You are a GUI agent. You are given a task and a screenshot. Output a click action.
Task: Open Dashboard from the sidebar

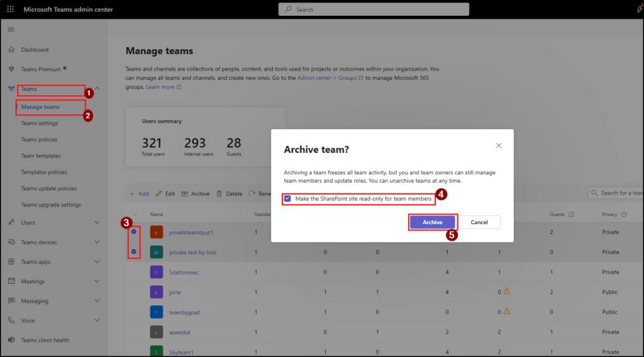(x=35, y=50)
